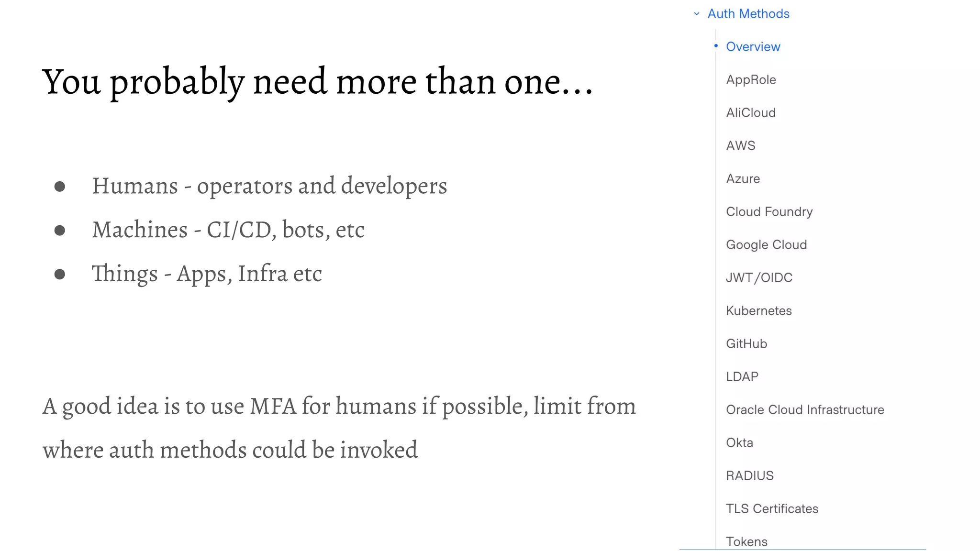Open the Auth Methods section heading

748,14
